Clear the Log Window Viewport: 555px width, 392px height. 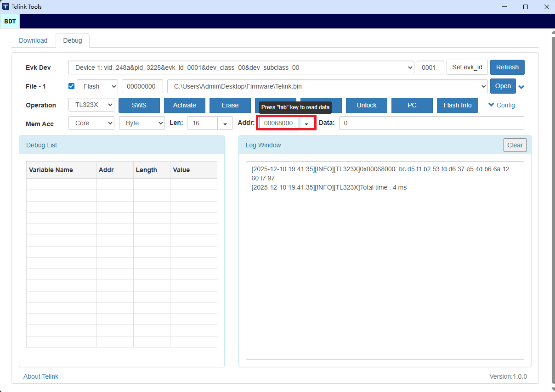pos(515,145)
